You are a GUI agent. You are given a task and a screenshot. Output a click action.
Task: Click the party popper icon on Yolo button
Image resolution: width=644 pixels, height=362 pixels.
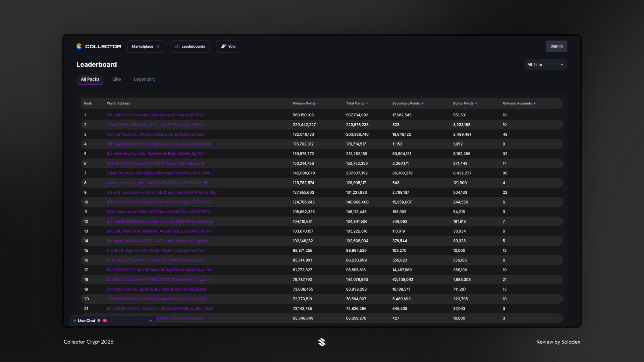click(x=223, y=46)
